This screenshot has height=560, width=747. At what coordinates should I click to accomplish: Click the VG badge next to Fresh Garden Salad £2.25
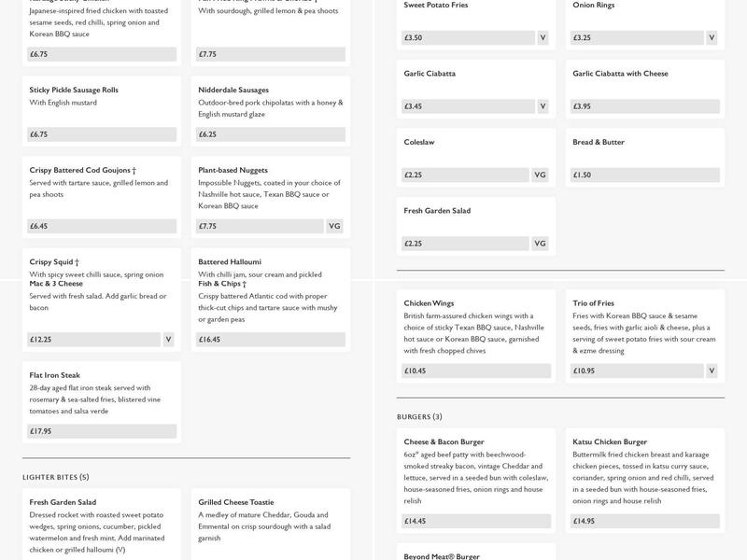[540, 244]
